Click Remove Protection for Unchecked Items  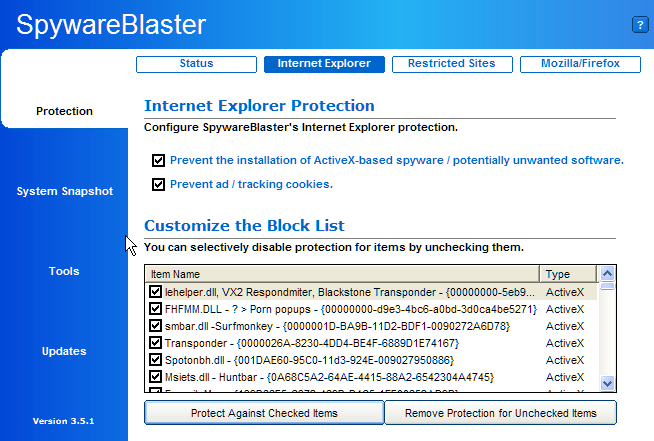pos(501,413)
